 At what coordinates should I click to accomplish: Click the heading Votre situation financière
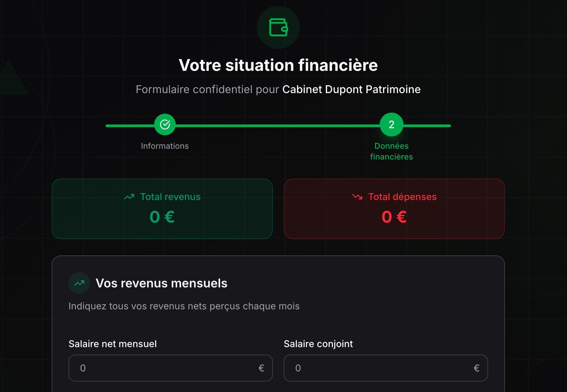pyautogui.click(x=279, y=65)
